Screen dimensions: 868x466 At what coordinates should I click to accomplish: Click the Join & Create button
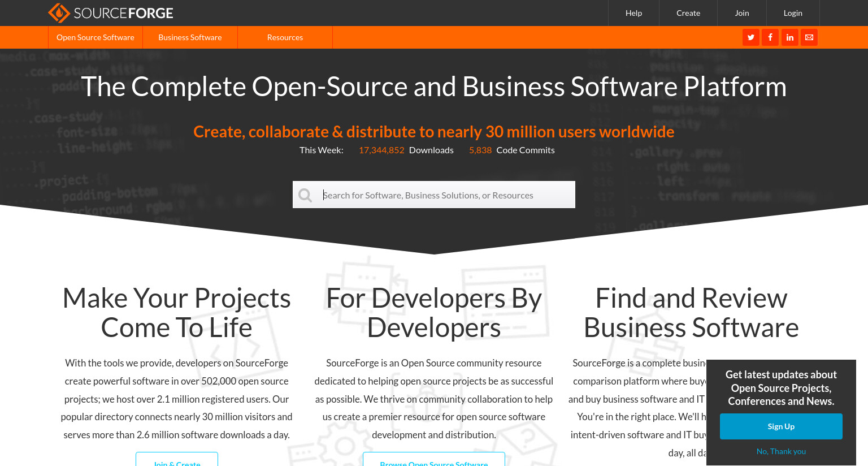pos(177,460)
